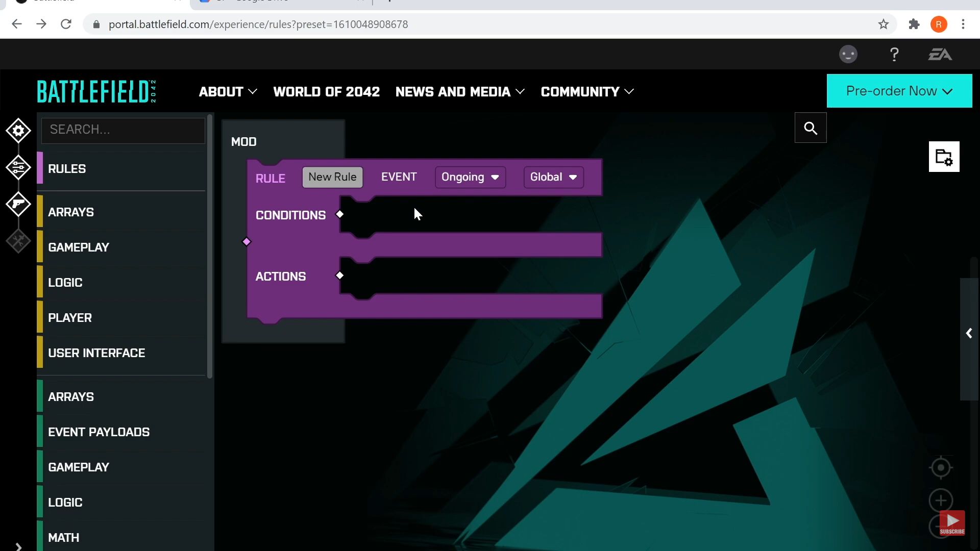
Task: Select the EVENT PAYLOADS block category
Action: [x=99, y=432]
